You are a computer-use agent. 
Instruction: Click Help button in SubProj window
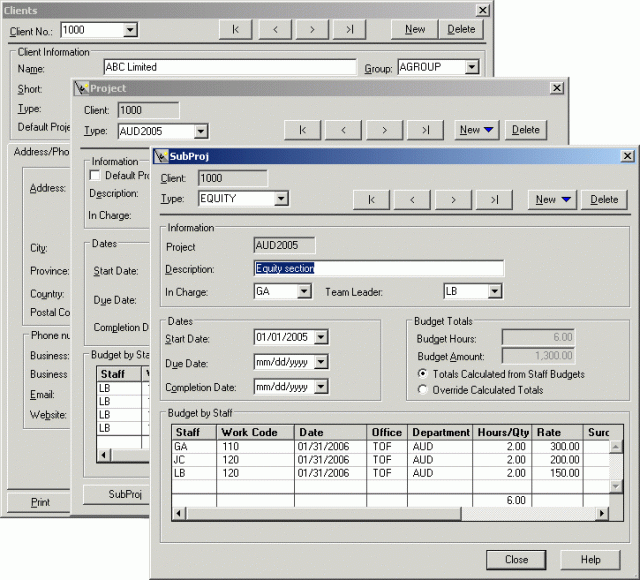click(590, 559)
